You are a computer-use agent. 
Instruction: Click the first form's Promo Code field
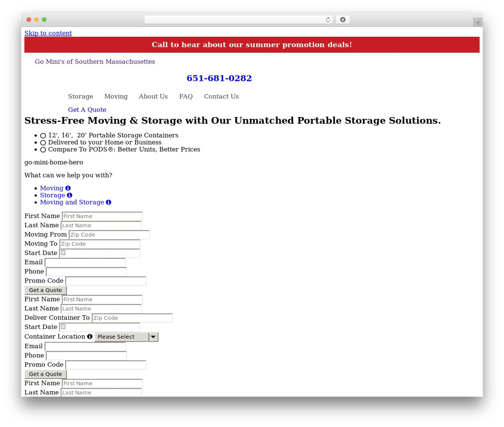coord(106,281)
